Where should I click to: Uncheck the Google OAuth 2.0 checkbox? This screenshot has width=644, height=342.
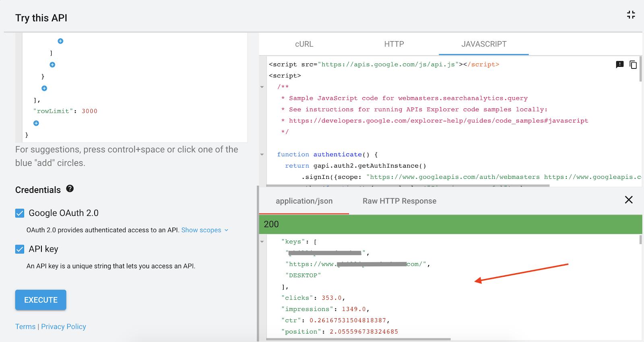(x=20, y=213)
